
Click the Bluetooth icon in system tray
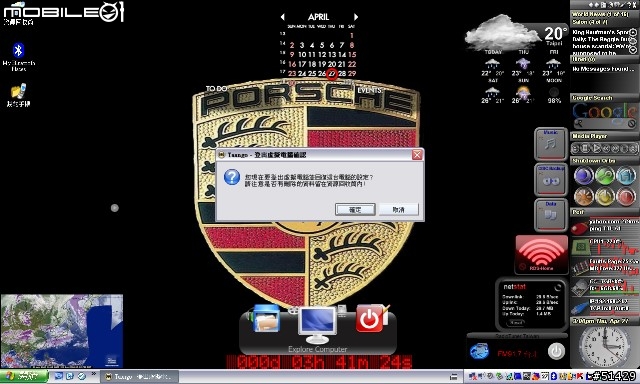554,376
